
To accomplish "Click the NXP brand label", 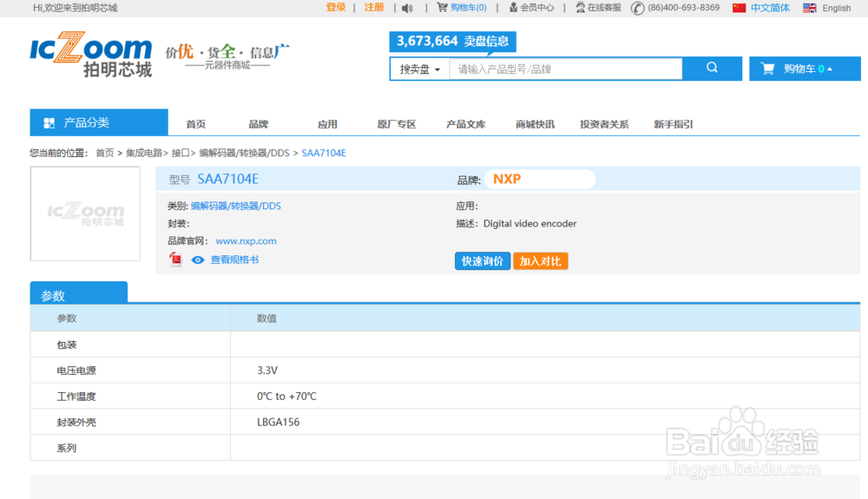I will tap(507, 180).
